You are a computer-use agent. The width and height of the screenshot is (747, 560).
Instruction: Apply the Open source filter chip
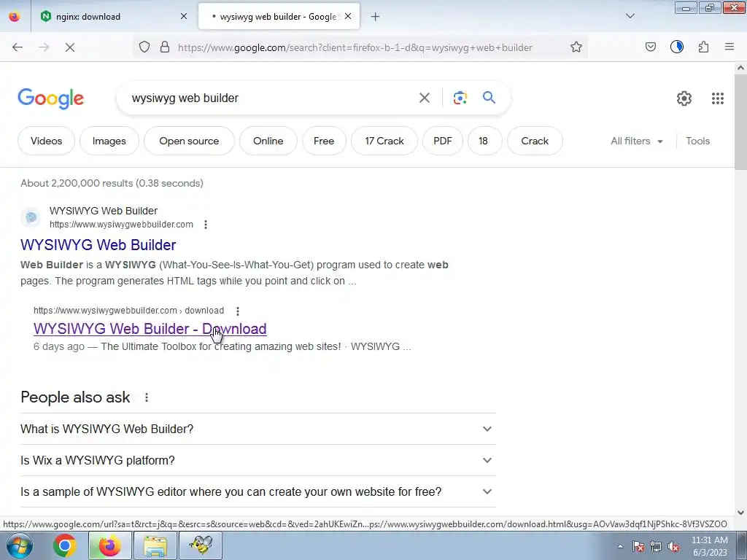(189, 141)
